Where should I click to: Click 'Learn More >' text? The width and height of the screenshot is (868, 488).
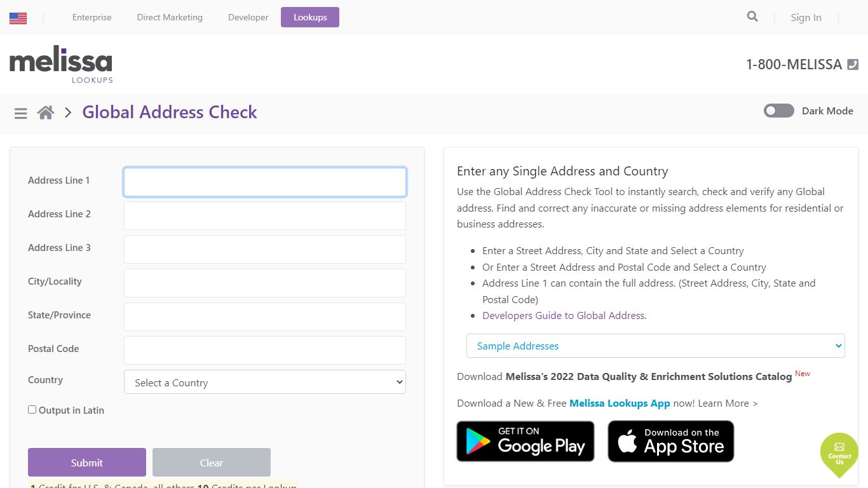point(728,403)
